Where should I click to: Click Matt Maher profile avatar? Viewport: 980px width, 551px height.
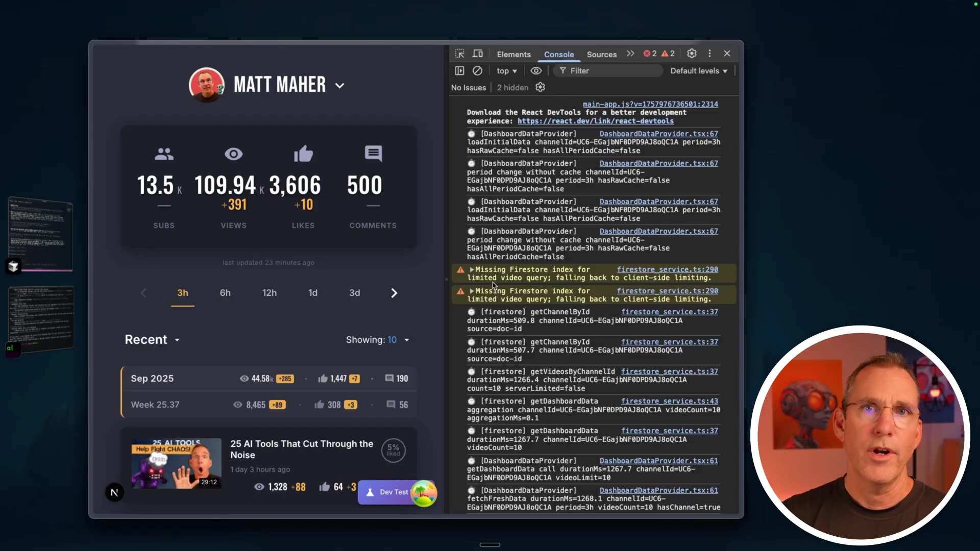[x=206, y=85]
